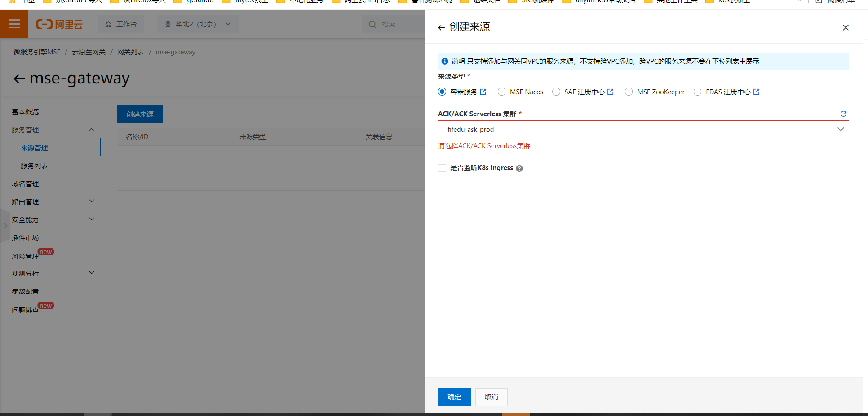Open SAE 注册中心 external link icon

610,92
